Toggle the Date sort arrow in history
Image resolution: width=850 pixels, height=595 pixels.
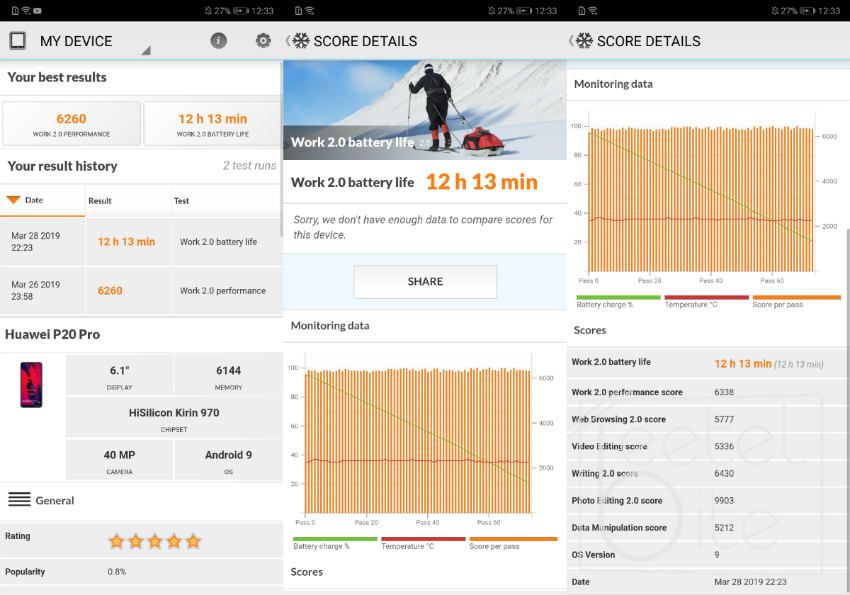tap(13, 200)
